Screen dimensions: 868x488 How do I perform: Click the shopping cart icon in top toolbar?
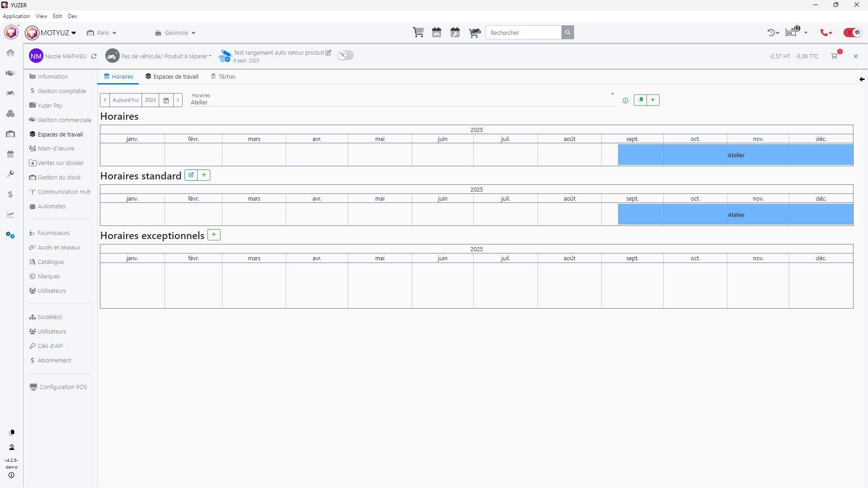click(x=418, y=33)
